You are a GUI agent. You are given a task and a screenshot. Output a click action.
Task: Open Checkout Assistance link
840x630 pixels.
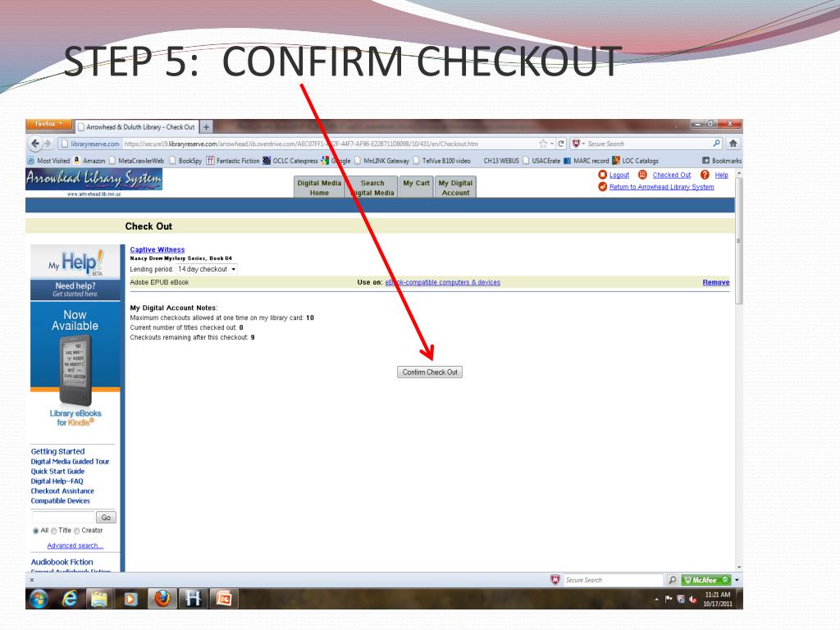(62, 491)
